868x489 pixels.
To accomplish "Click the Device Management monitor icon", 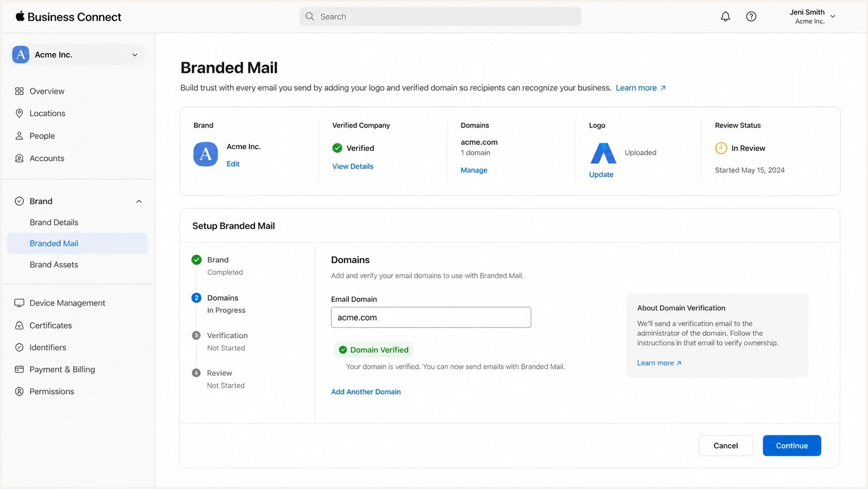I will coord(19,303).
